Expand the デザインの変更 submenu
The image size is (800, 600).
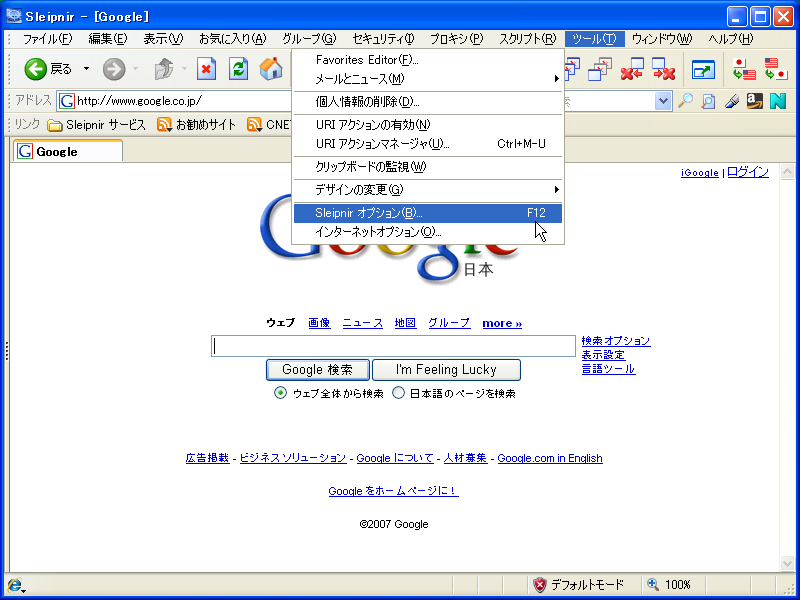pos(428,190)
